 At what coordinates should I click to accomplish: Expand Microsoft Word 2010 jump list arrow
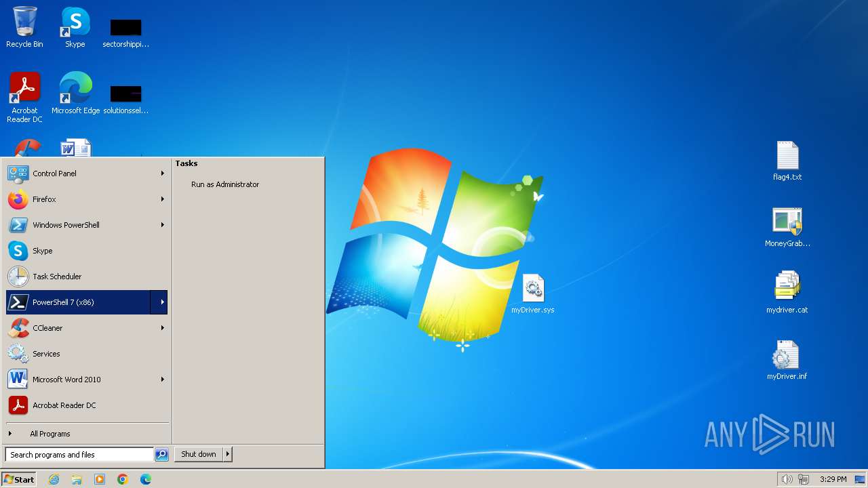point(162,380)
